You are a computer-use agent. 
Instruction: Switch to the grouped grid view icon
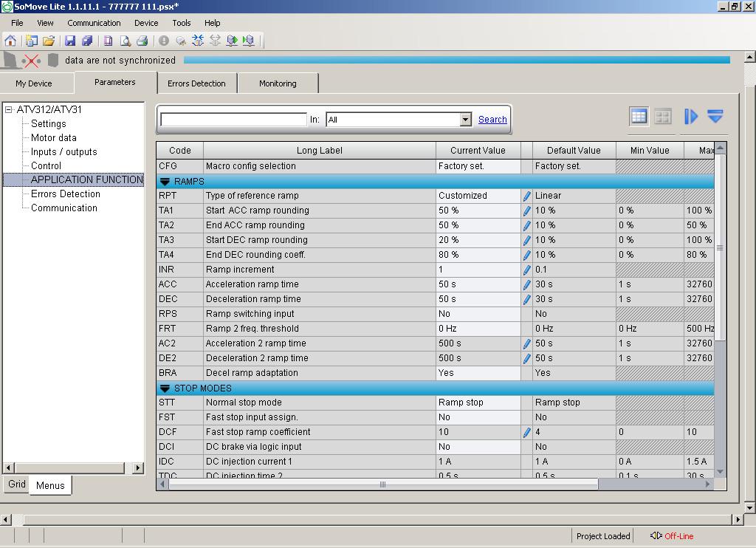(663, 116)
